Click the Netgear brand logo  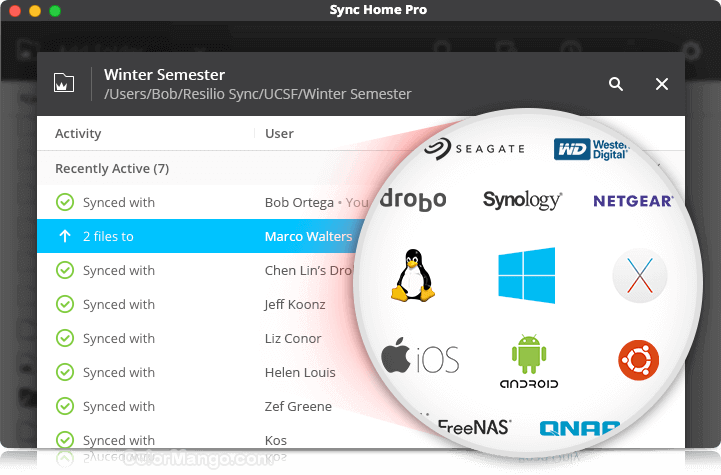pyautogui.click(x=632, y=201)
